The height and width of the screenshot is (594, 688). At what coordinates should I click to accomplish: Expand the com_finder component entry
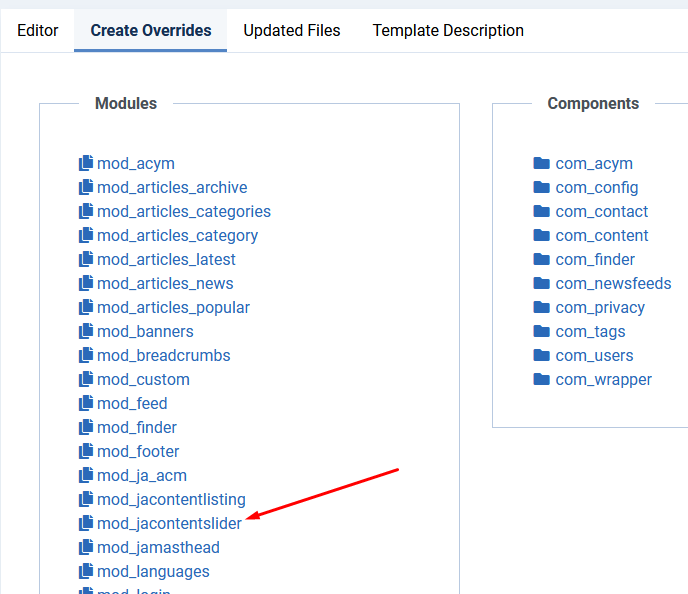(595, 260)
